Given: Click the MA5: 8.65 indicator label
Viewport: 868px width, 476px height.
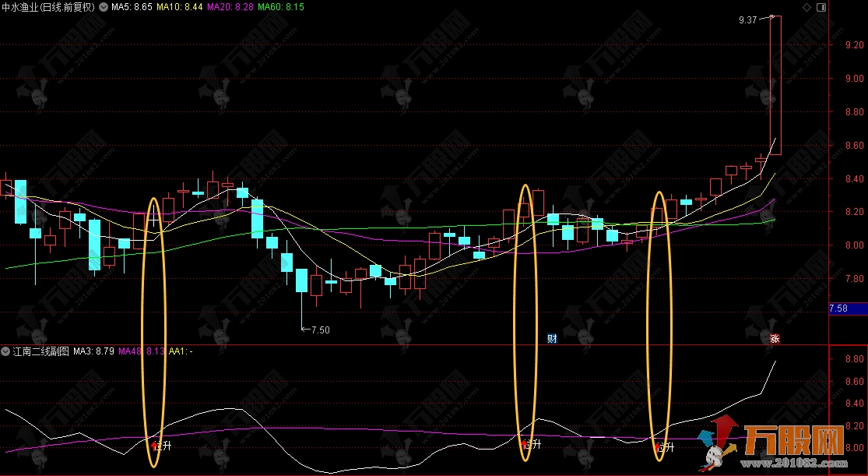Looking at the screenshot, I should [x=132, y=7].
